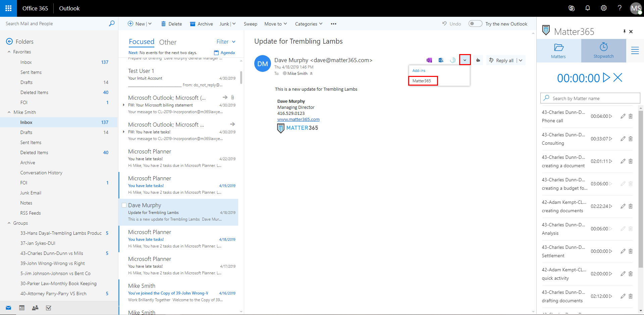This screenshot has height=315, width=644.
Task: Start the main 00:00:00 stopwatch
Action: click(x=606, y=78)
